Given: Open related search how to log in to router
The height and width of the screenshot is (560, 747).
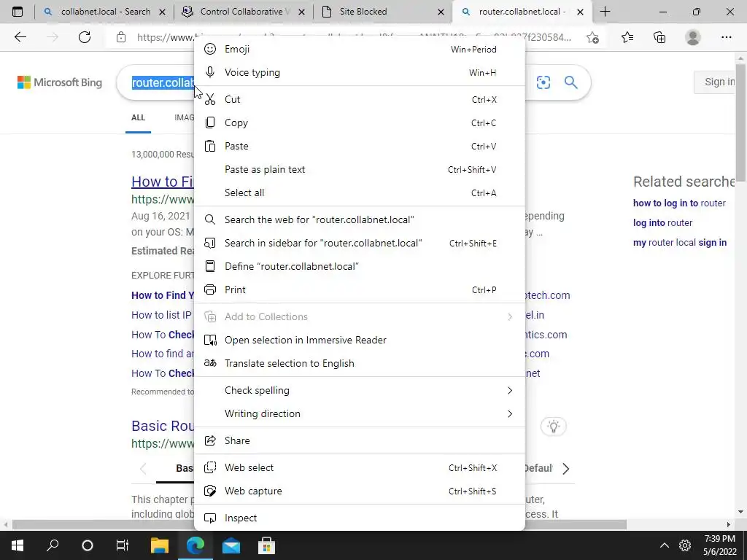Looking at the screenshot, I should click(679, 203).
